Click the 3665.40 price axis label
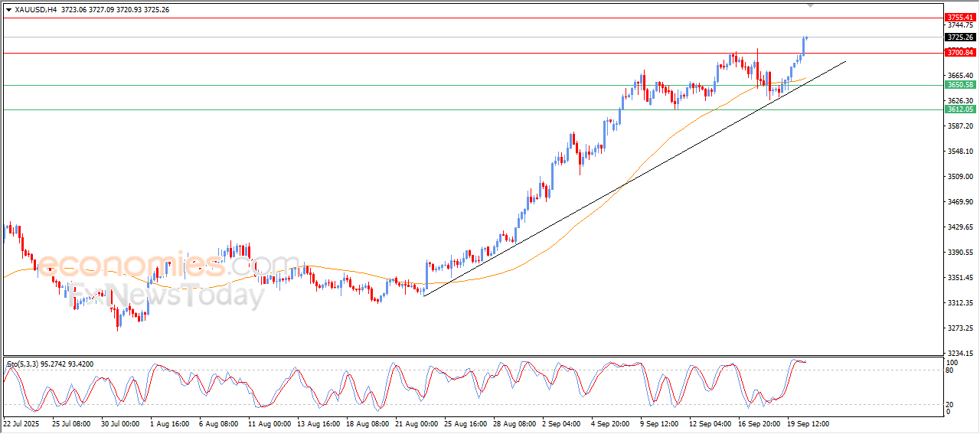The image size is (980, 434). [x=959, y=75]
